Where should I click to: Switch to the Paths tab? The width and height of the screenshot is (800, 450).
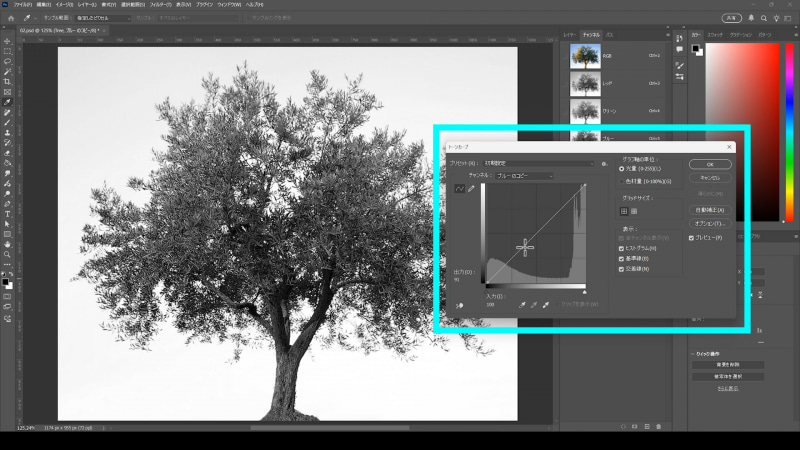tap(609, 35)
